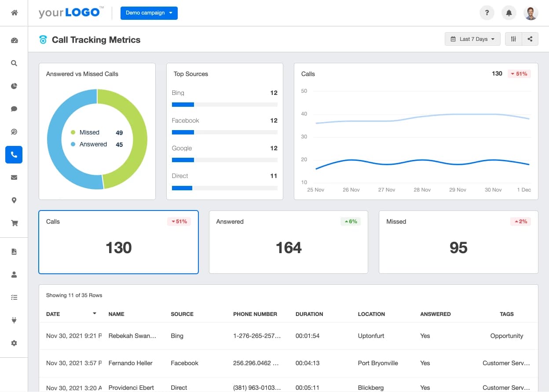Open the help question mark button
Screen dimensions: 549x392
click(x=487, y=13)
